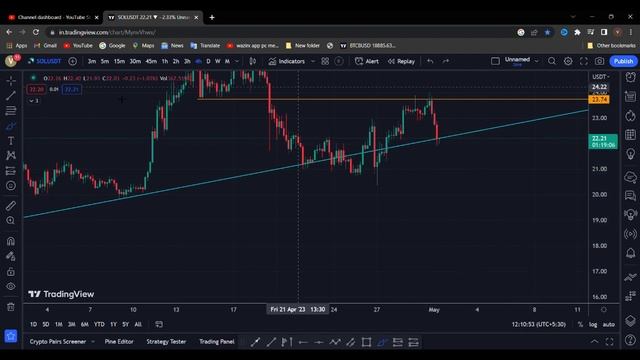This screenshot has width=640, height=360.
Task: Show All available date range
Action: point(138,324)
